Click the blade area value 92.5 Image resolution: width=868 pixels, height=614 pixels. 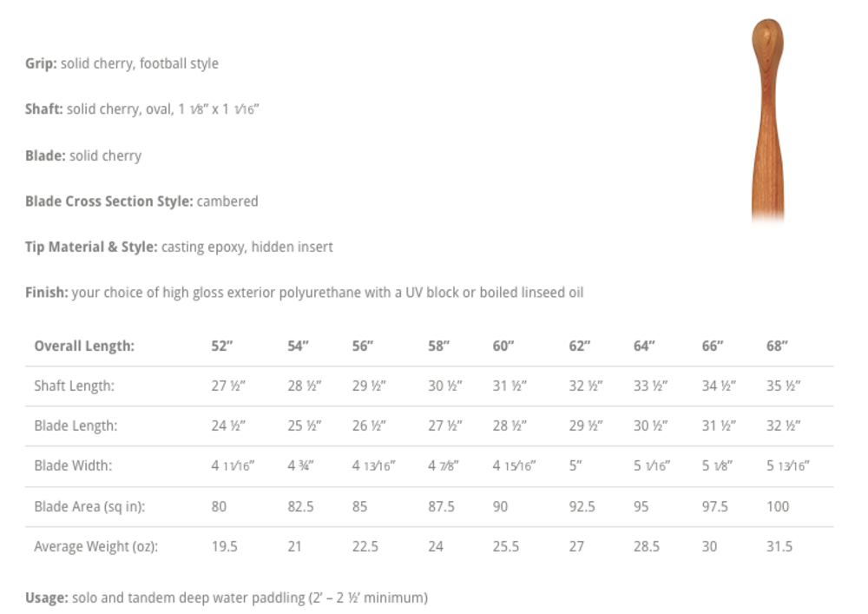click(x=582, y=506)
